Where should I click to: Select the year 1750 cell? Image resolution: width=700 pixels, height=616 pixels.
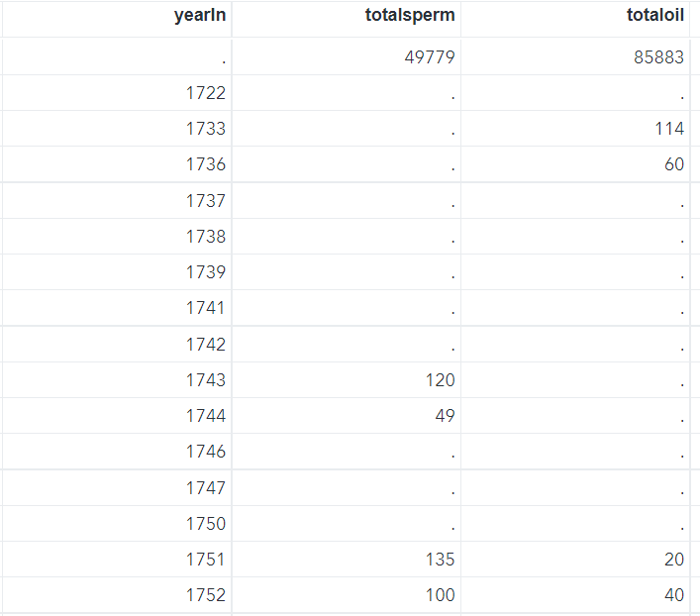click(206, 524)
